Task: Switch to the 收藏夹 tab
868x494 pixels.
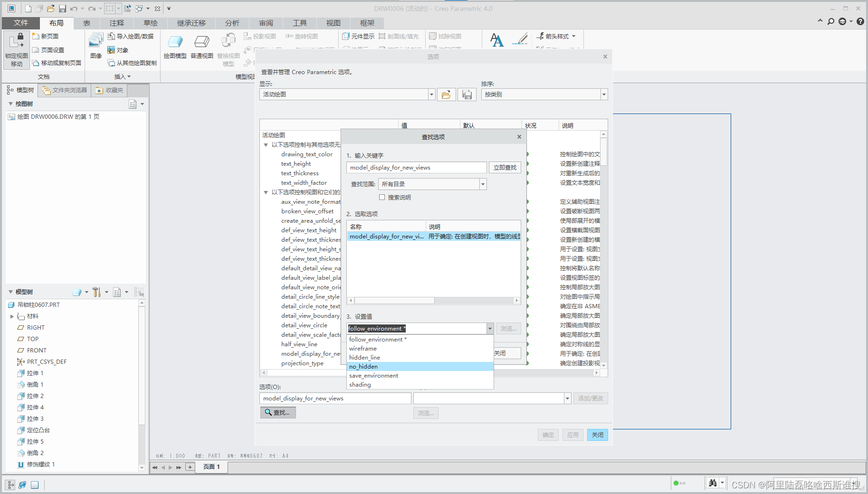Action: (110, 90)
